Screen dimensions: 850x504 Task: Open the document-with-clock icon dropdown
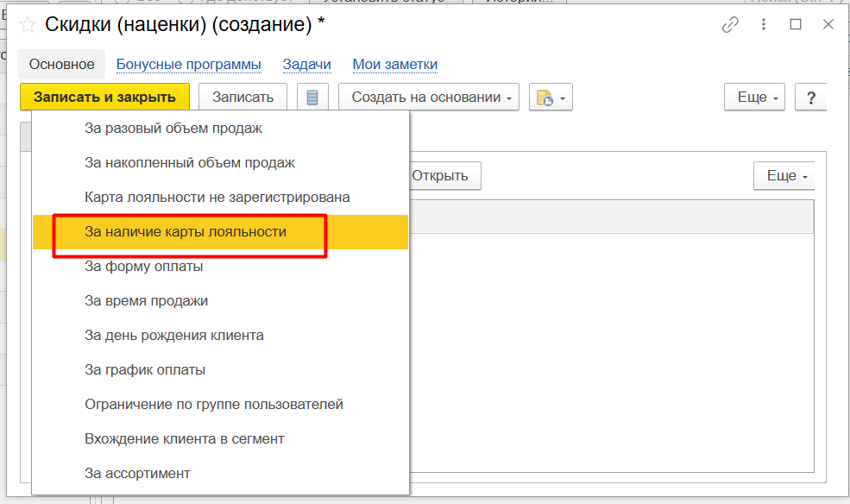pos(551,98)
